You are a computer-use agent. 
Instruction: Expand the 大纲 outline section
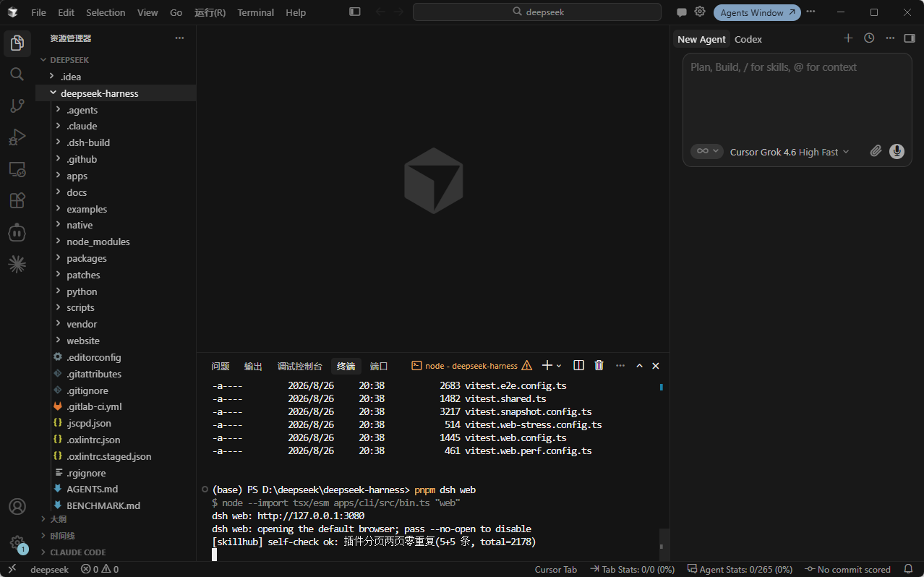pyautogui.click(x=116, y=519)
